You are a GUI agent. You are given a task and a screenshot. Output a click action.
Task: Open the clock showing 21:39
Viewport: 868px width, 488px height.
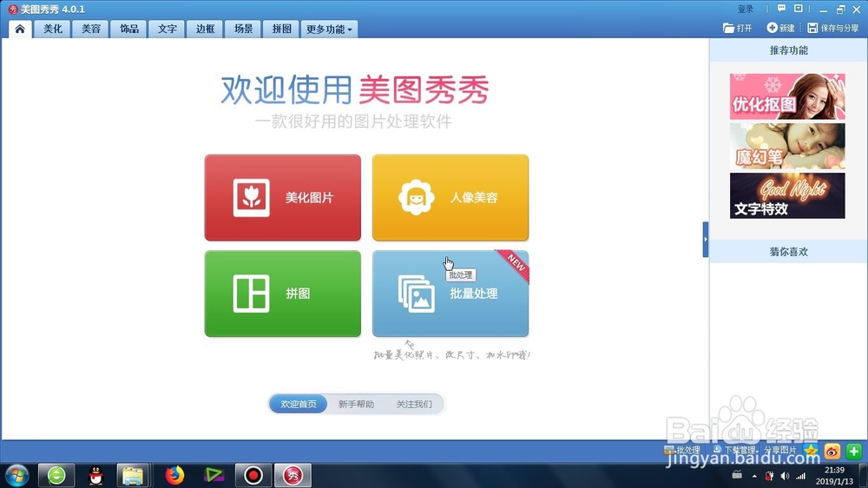tap(834, 476)
